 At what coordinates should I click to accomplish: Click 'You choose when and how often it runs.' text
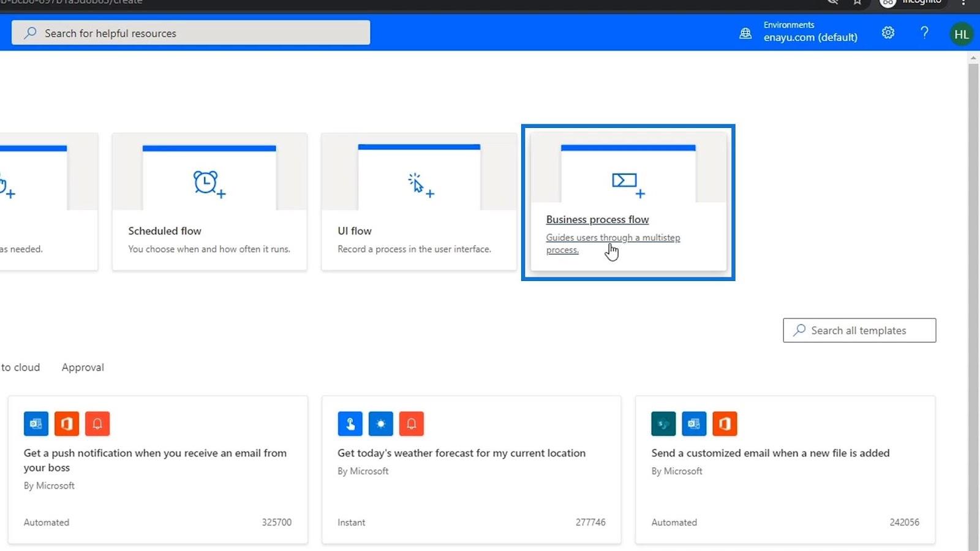(x=209, y=249)
